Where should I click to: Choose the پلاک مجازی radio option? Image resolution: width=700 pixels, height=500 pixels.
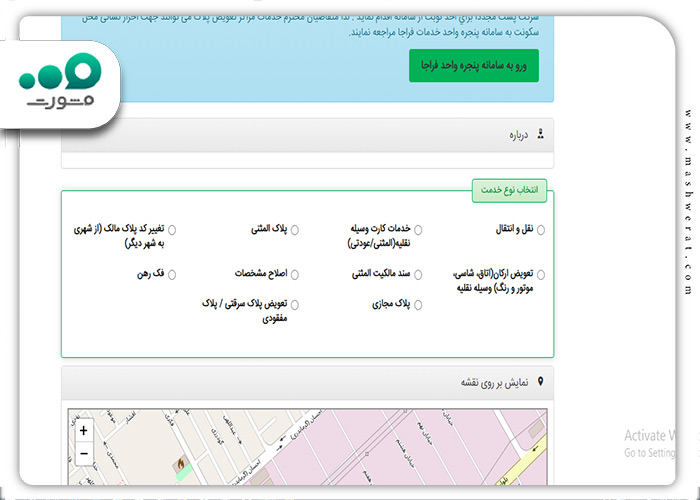pyautogui.click(x=418, y=305)
